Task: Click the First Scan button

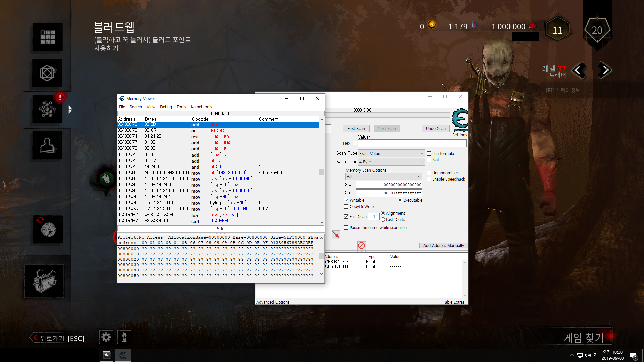Action: point(356,129)
